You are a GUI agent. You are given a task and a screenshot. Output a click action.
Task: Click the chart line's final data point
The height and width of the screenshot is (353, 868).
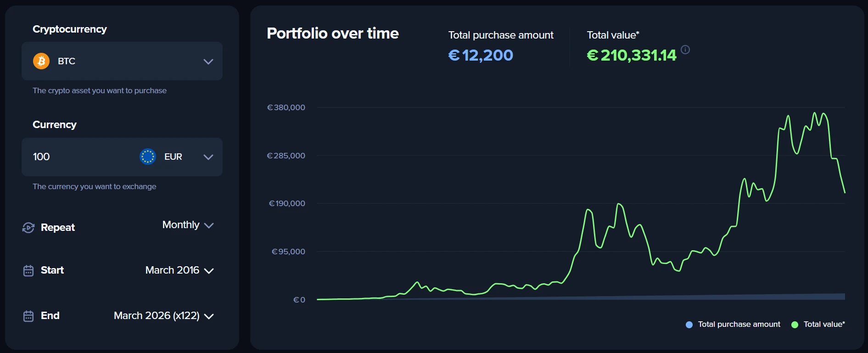point(845,192)
